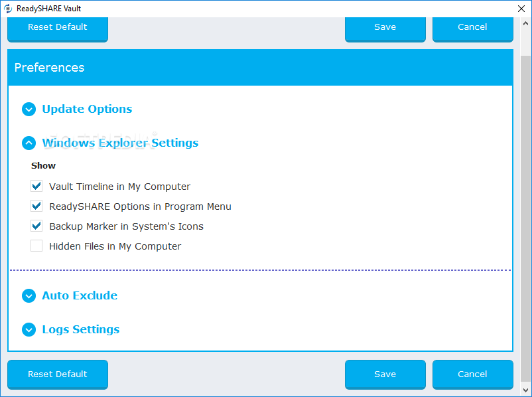This screenshot has width=532, height=397.
Task: Click the bottom Save button
Action: (x=385, y=374)
